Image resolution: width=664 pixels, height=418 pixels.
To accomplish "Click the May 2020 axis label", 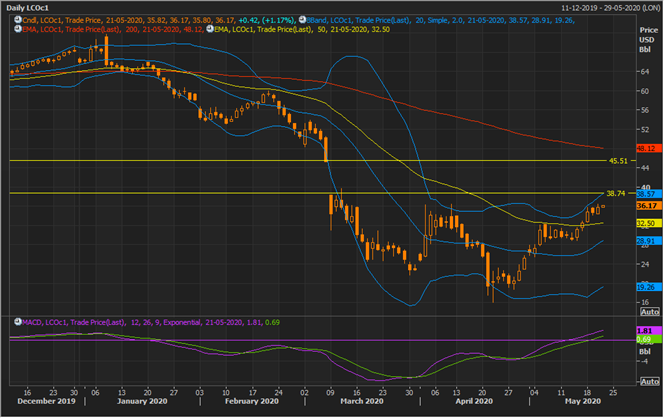I will [x=583, y=401].
